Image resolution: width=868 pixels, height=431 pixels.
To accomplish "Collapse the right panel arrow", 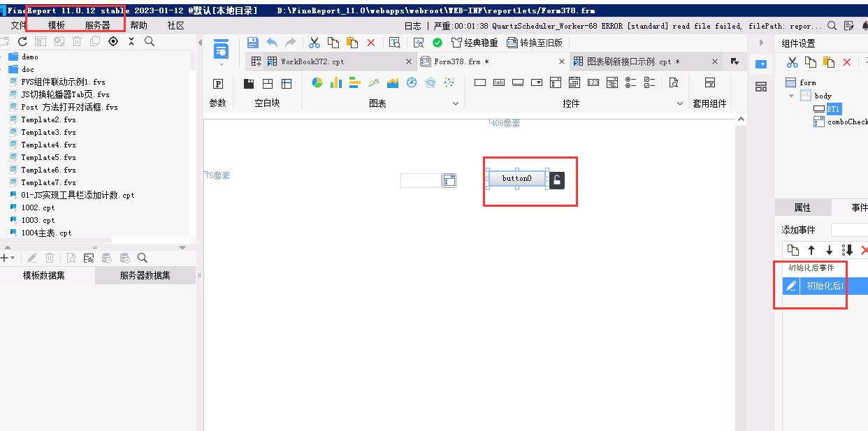I will pos(762,43).
